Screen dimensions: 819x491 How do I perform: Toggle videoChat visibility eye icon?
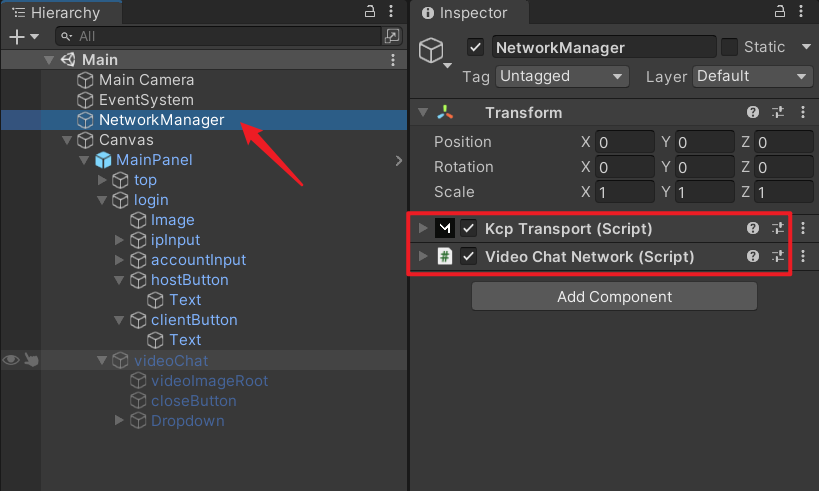coord(11,361)
